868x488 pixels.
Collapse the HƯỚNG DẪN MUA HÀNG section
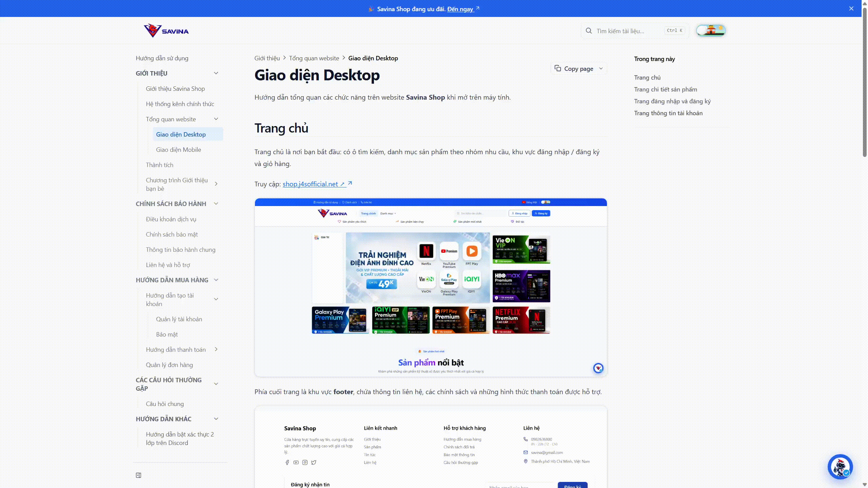(216, 280)
